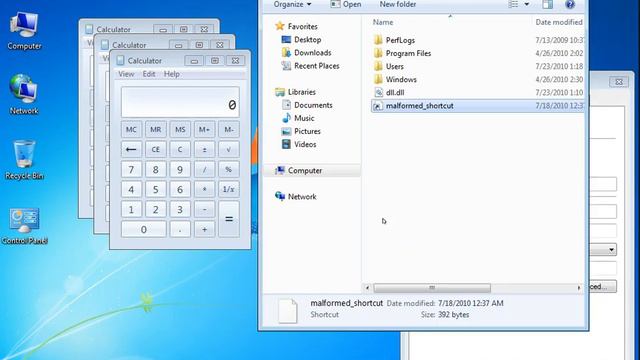
Task: Click New folder in toolbar
Action: point(398,4)
